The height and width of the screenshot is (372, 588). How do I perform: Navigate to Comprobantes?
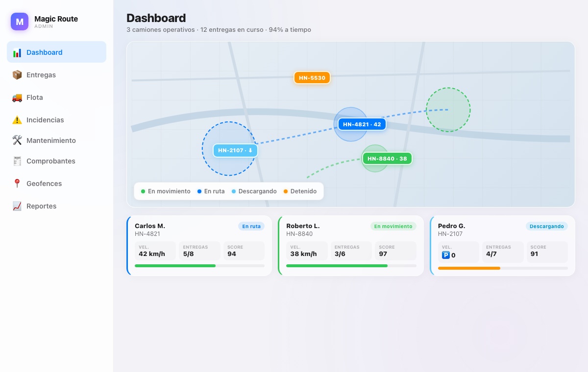pos(56,161)
